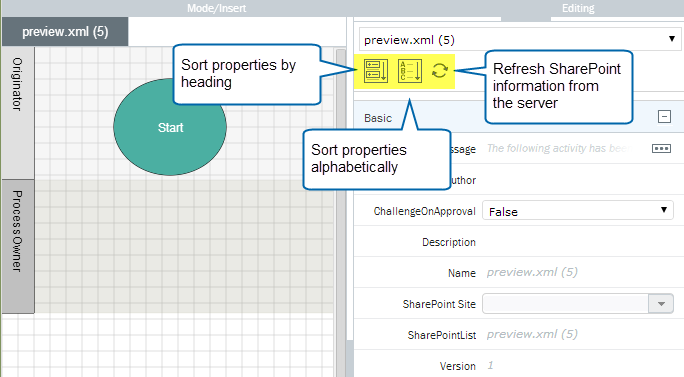This screenshot has width=684, height=377.
Task: Select the ProcessOwner swimlane header
Action: (18, 247)
